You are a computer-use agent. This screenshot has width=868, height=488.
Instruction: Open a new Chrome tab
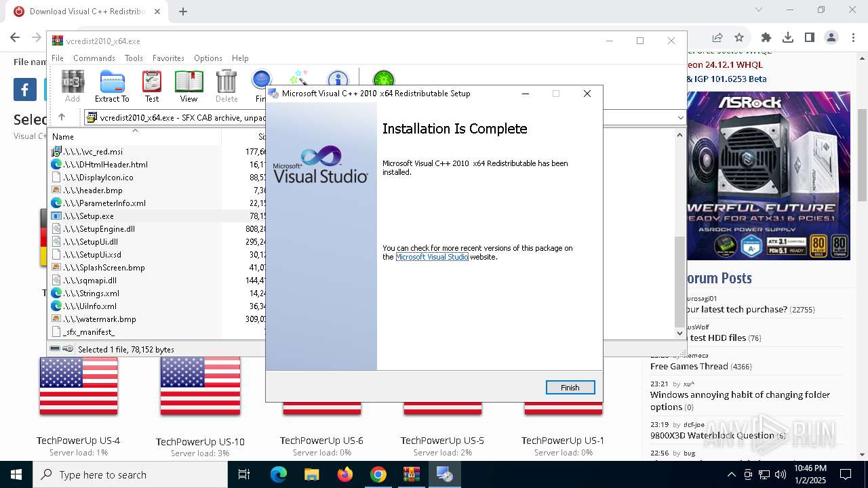[x=183, y=12]
